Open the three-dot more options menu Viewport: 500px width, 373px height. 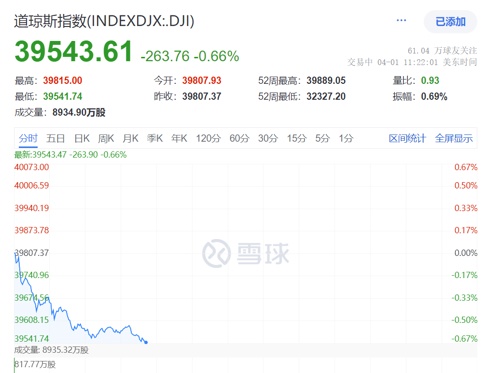(x=401, y=21)
